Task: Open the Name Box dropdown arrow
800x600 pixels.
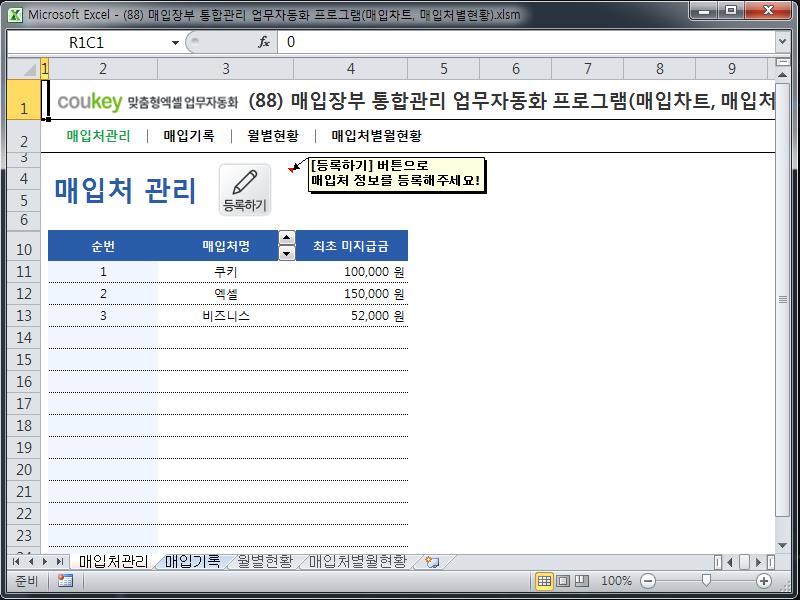Action: (x=175, y=42)
